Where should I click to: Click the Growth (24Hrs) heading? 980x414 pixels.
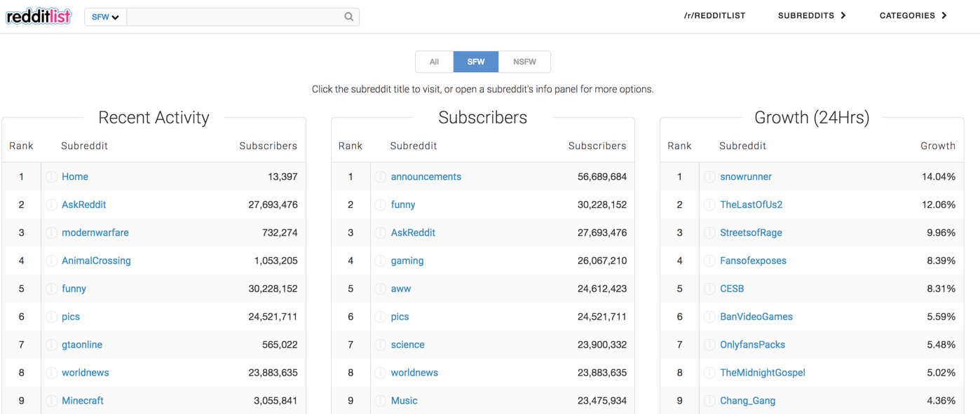[x=812, y=118]
